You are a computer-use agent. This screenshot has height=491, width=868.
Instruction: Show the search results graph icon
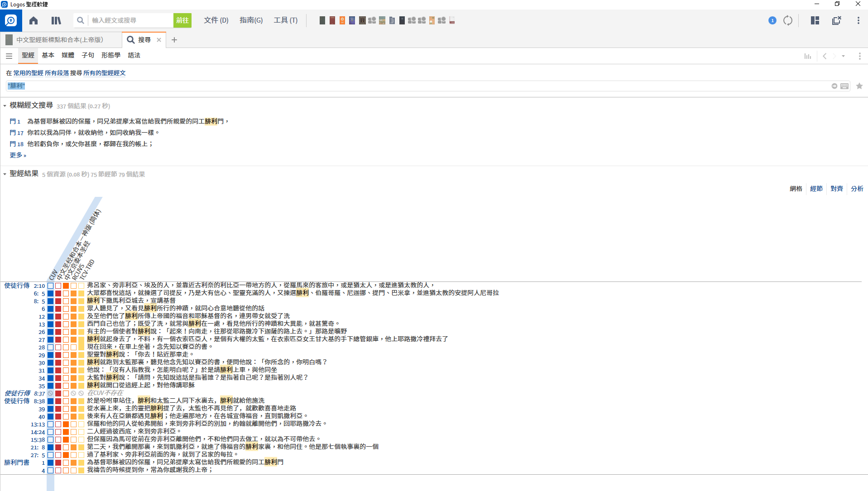point(808,56)
